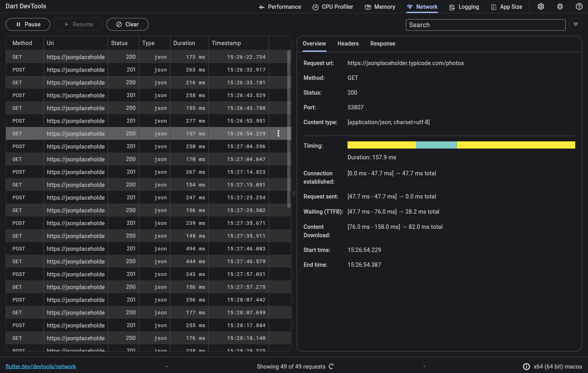Open the flutter.dev/devtools/network link
Image resolution: width=588 pixels, height=373 pixels.
tap(40, 366)
